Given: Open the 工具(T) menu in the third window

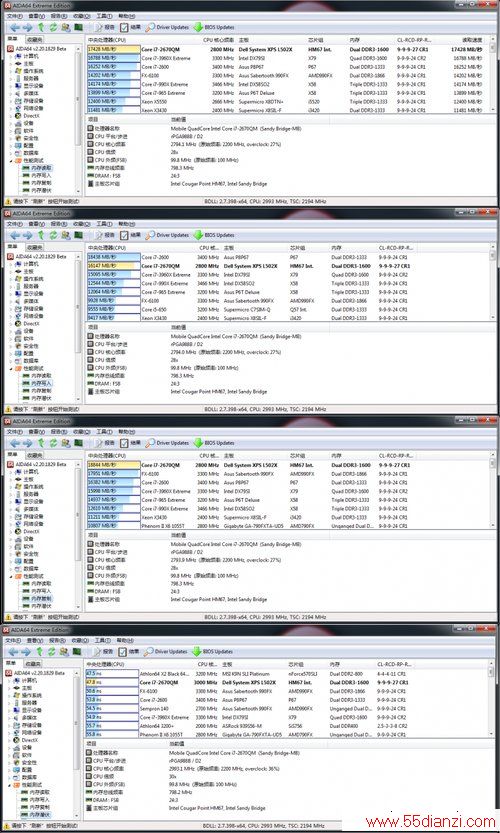Looking at the screenshot, I should 104,431.
